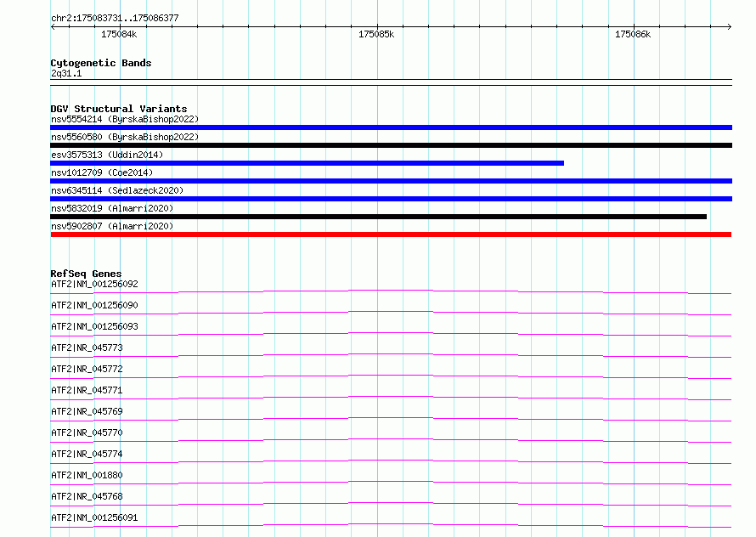Open variant label nsv5902807 (Almarri2020)
The width and height of the screenshot is (756, 537).
tap(112, 226)
